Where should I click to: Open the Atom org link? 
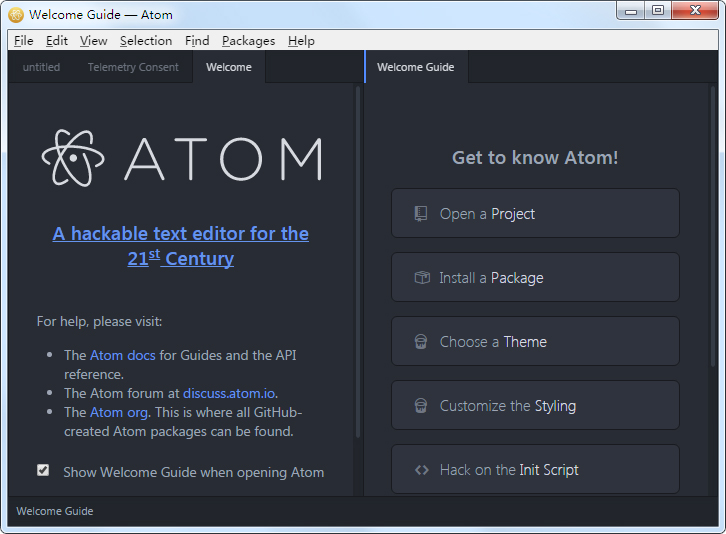point(119,412)
